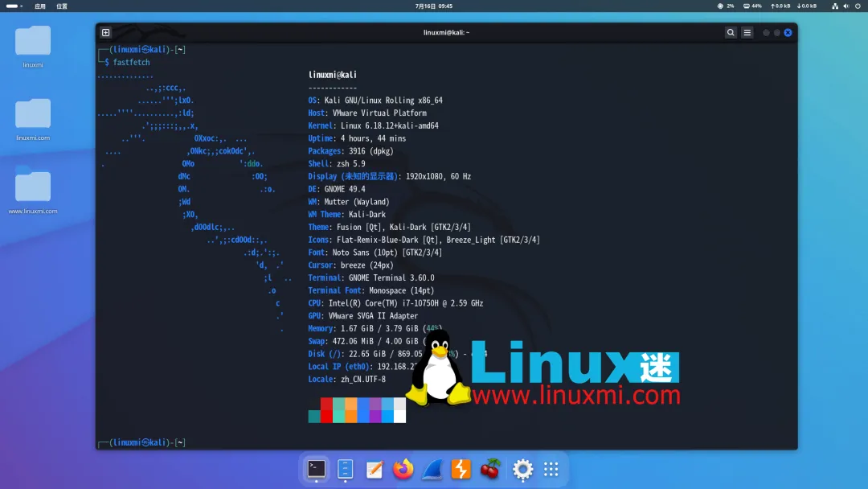Click the terminal title 'linuxmi@kali: ~'
The image size is (868, 489).
(x=446, y=33)
